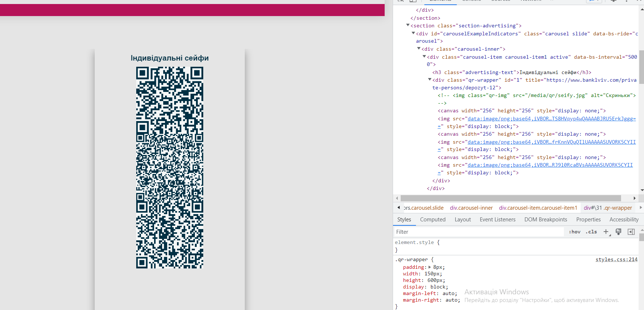The width and height of the screenshot is (644, 310).
Task: Select the h3 advertising-text DOM line
Action: 512,72
